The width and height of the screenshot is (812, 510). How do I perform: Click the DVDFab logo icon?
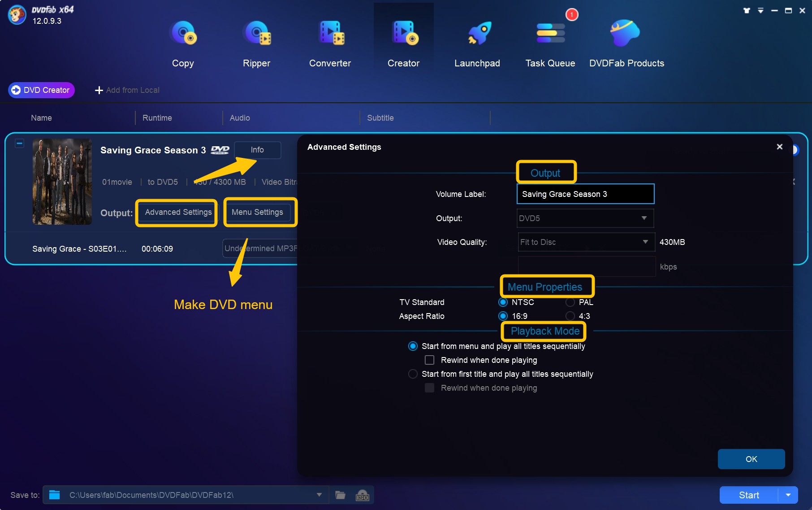pyautogui.click(x=17, y=15)
